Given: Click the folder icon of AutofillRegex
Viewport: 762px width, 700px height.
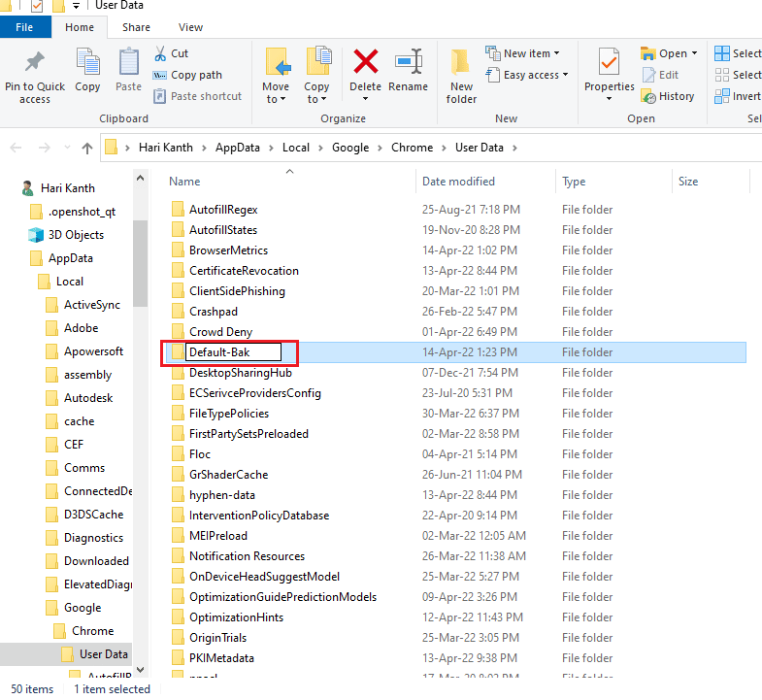Looking at the screenshot, I should [178, 210].
